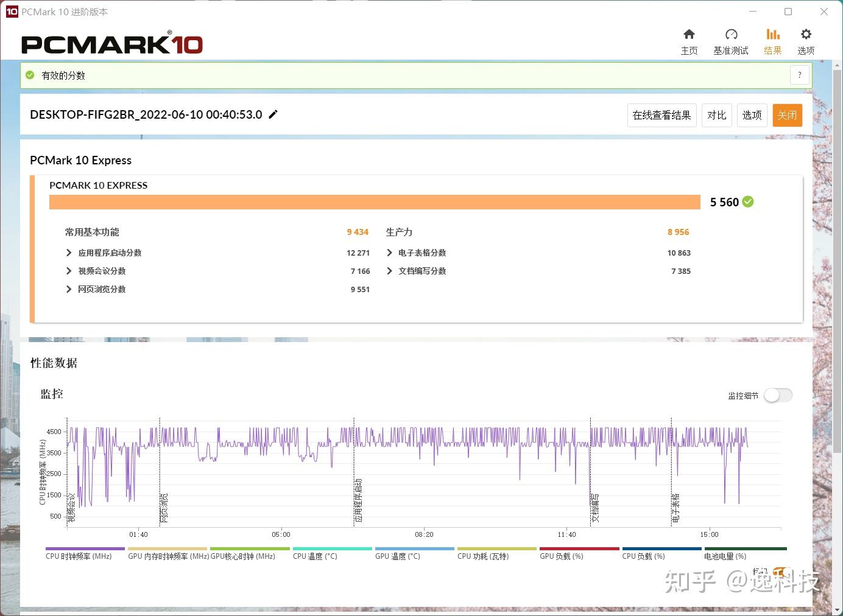Click the 有效的分数 status text
843x616 pixels.
point(63,75)
